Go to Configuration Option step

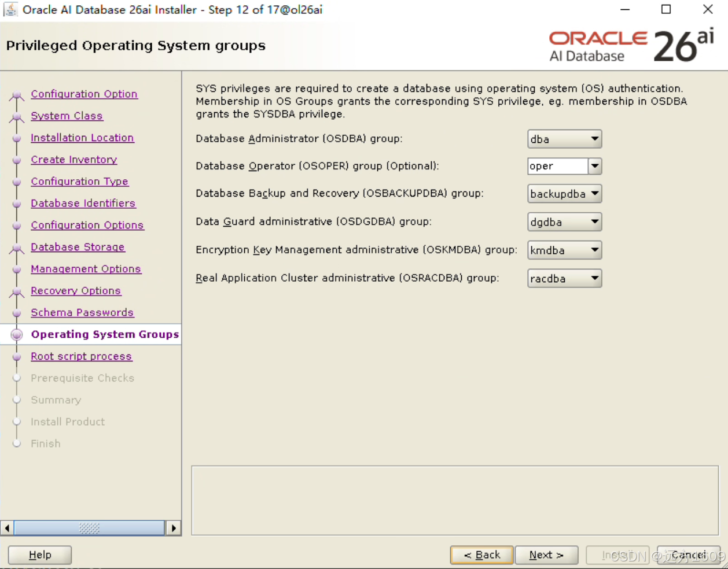[84, 94]
